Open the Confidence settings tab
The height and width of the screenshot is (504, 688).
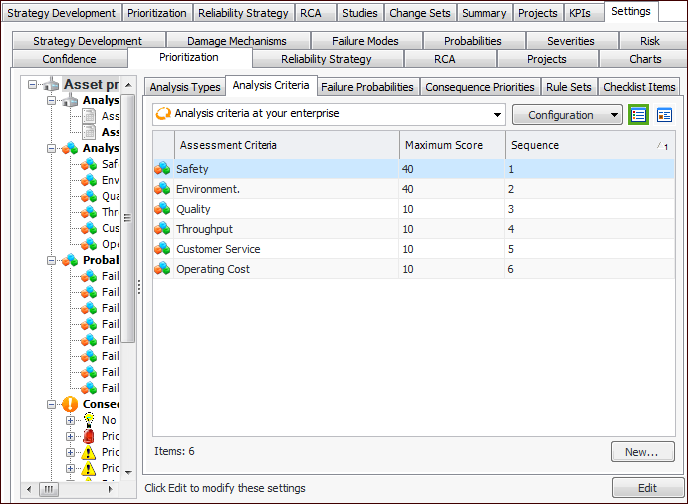pos(69,59)
